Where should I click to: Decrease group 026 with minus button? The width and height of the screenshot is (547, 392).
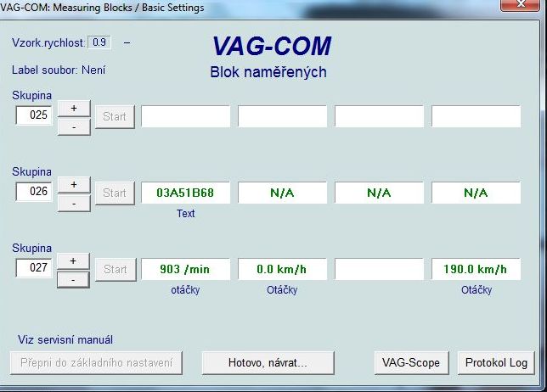point(74,204)
